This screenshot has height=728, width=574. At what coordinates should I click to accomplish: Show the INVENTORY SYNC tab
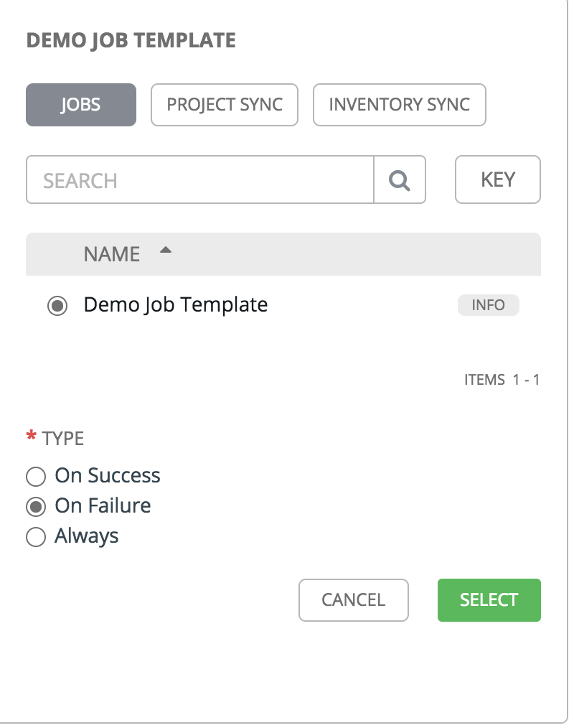(399, 105)
